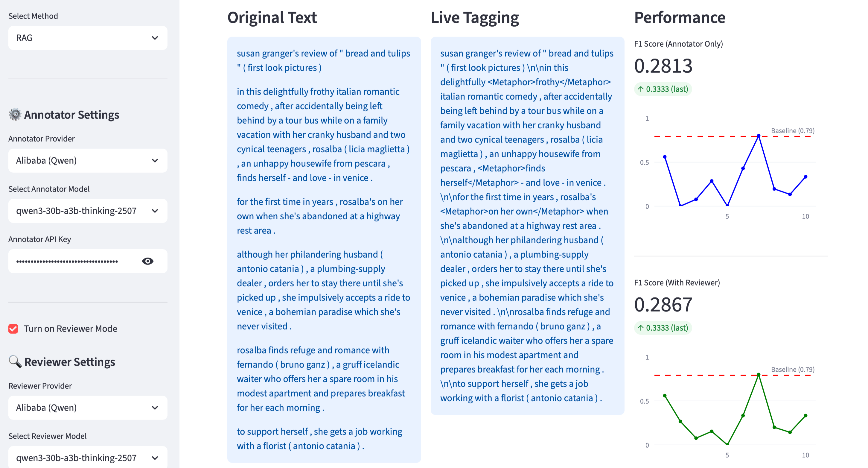Click the 0.2813 annotator F1 score value
Image resolution: width=868 pixels, height=468 pixels.
coord(663,66)
